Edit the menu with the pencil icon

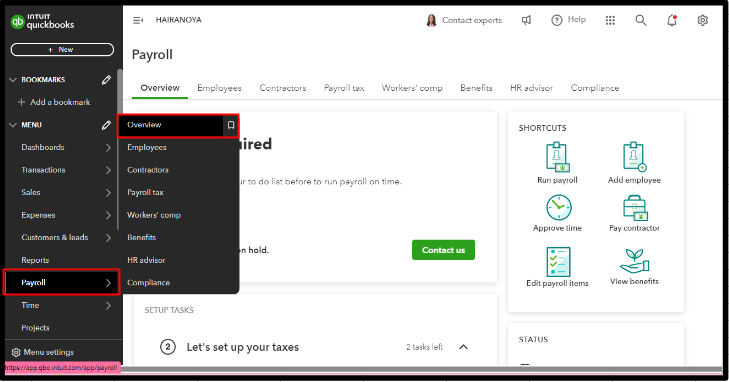click(x=106, y=125)
